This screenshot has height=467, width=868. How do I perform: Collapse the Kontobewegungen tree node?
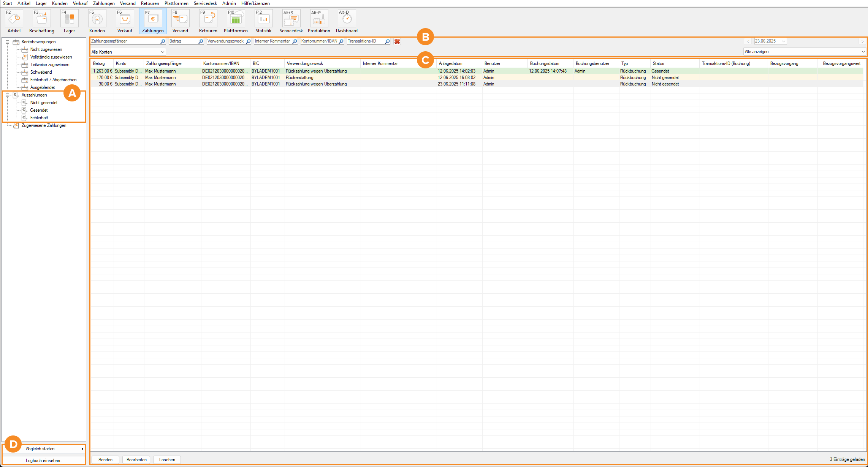click(x=7, y=42)
